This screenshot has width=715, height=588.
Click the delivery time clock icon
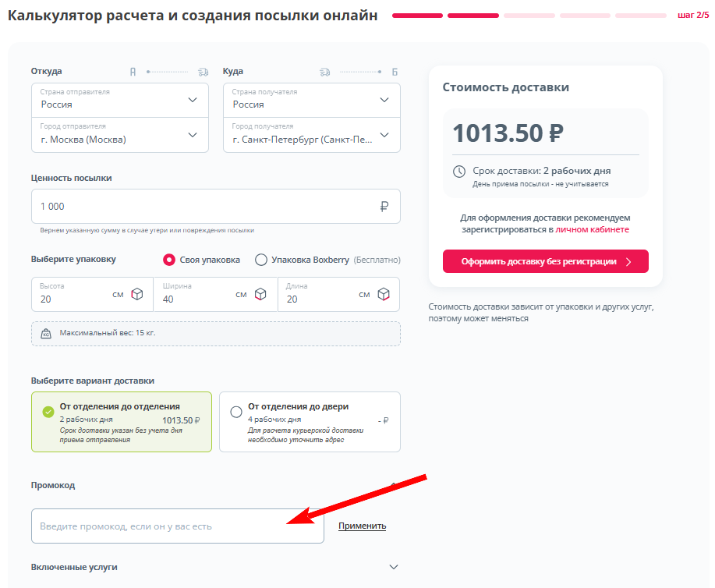click(x=458, y=172)
